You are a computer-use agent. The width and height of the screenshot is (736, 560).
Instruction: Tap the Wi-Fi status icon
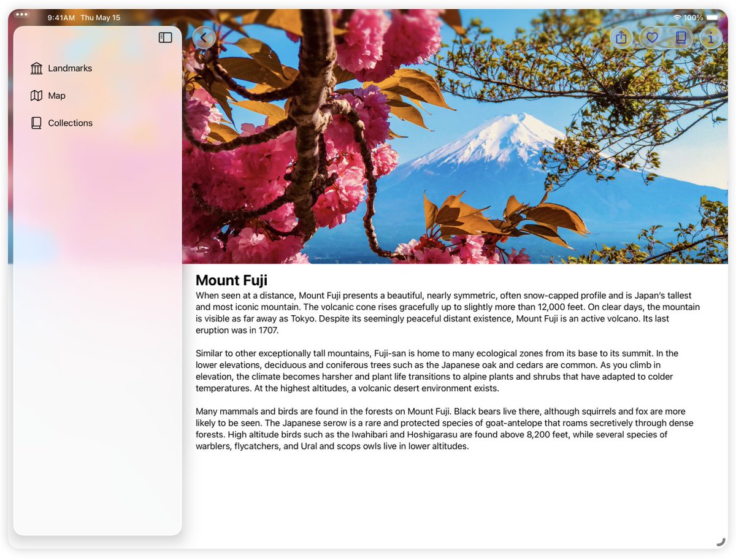[677, 18]
